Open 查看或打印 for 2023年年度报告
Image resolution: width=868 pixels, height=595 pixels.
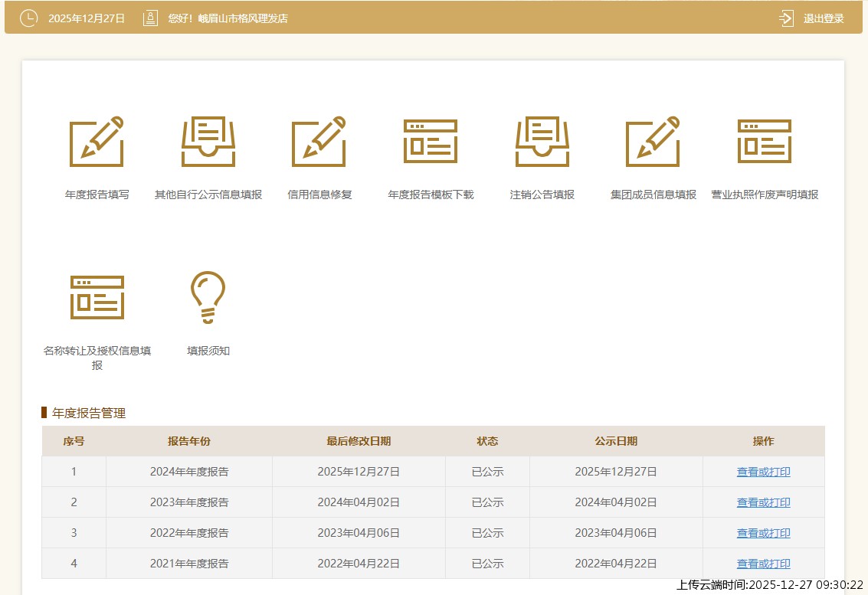[x=763, y=502]
